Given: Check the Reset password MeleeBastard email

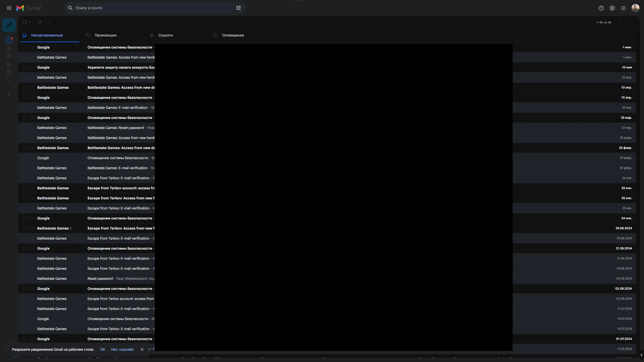Looking at the screenshot, I should click(x=25, y=279).
